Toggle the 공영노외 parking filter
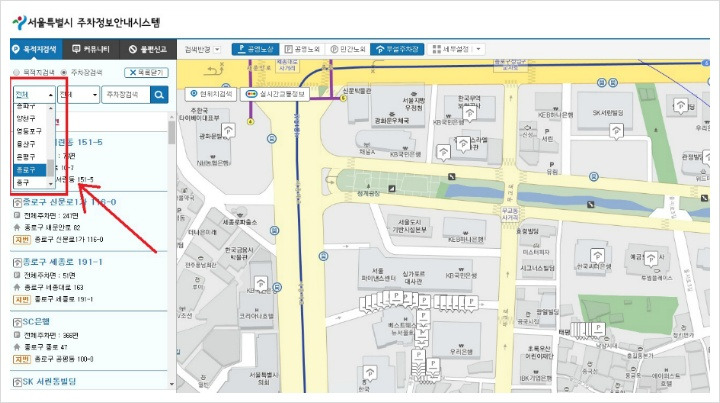 (x=302, y=49)
